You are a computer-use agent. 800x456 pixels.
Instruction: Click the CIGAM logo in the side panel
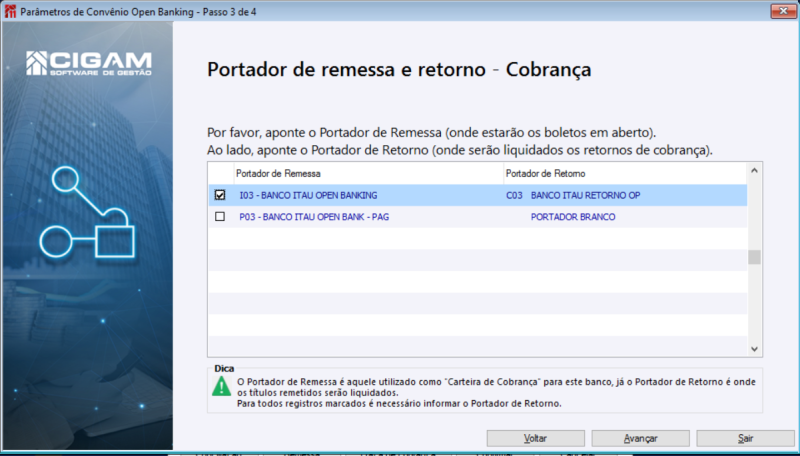pyautogui.click(x=89, y=63)
